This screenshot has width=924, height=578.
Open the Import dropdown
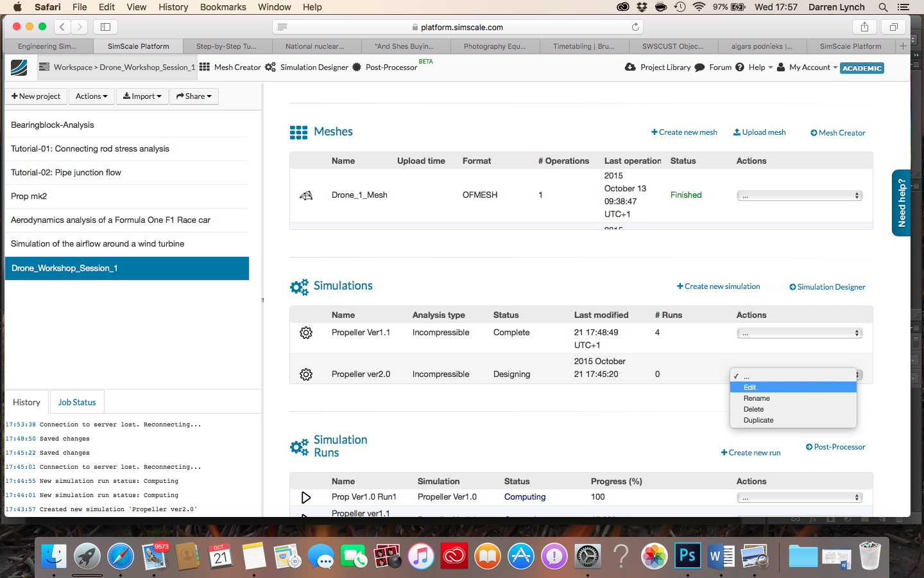tap(142, 96)
